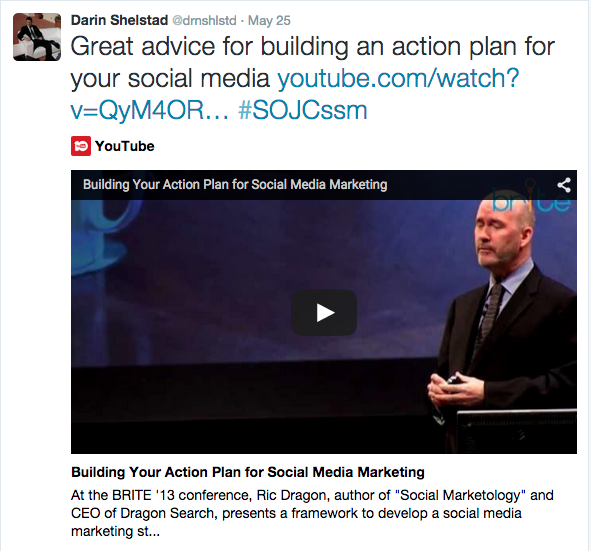Image resolution: width=591 pixels, height=551 pixels.
Task: Follow the youtube.com/watch link in tweet
Action: tap(398, 78)
